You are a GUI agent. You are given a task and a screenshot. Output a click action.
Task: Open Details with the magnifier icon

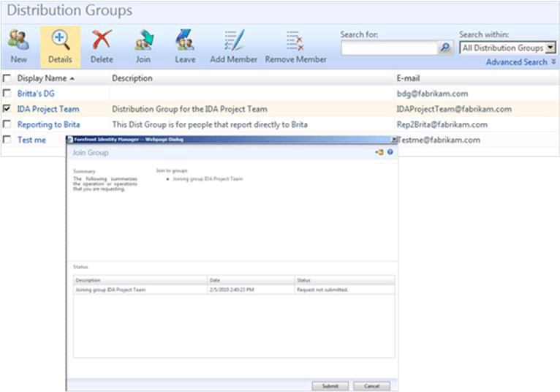(61, 40)
